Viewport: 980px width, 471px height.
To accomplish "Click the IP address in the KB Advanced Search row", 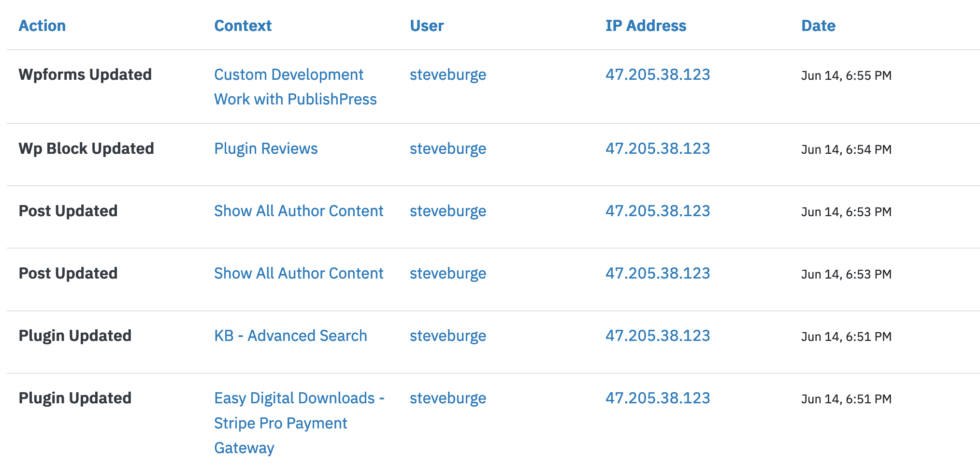I will click(x=658, y=336).
